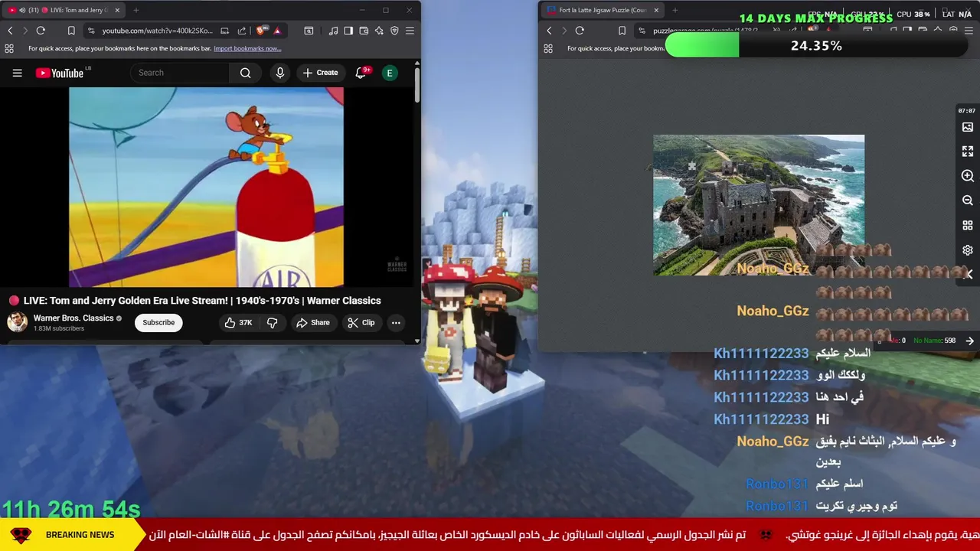Bookmark the puzzle garage page
Viewport: 980px width, 551px height.
622,31
